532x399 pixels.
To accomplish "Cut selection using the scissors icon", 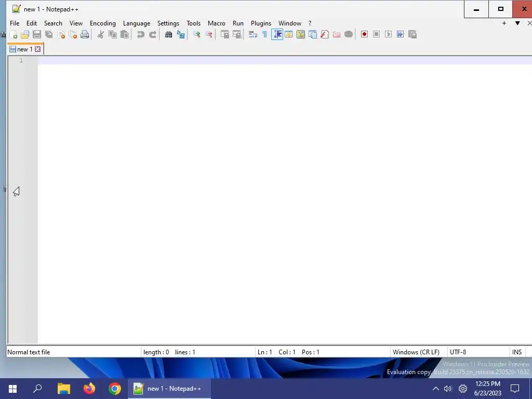I will click(x=100, y=34).
